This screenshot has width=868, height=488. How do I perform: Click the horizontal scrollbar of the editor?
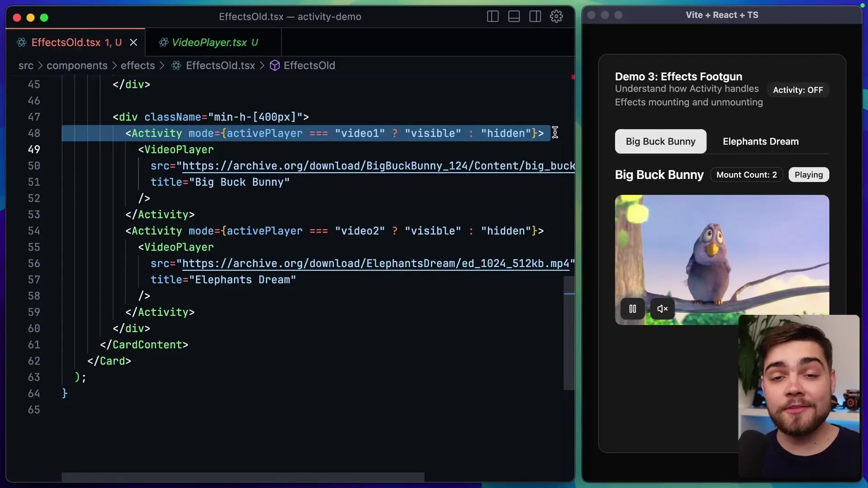point(243,477)
